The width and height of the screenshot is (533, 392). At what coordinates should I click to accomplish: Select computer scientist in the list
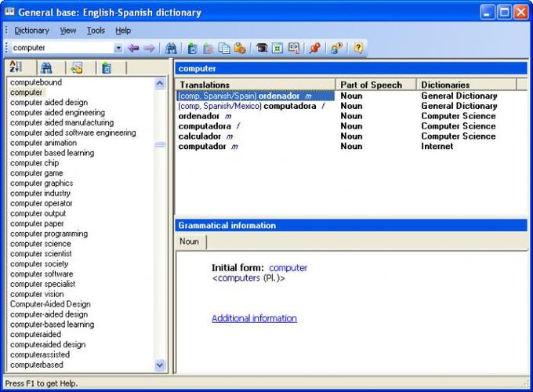click(41, 254)
